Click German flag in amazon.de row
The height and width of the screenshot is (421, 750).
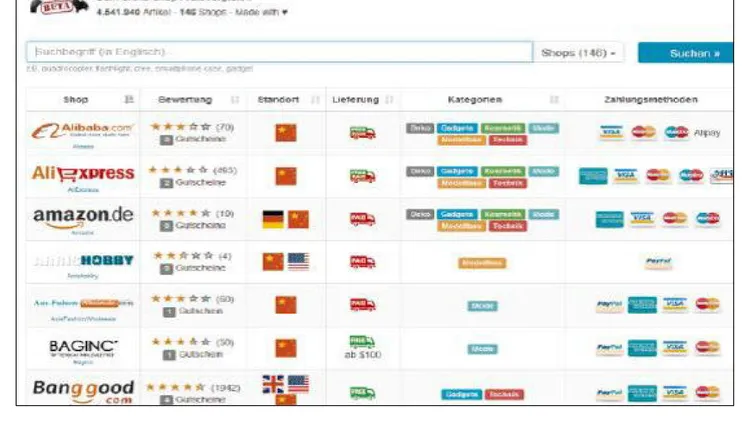click(273, 220)
